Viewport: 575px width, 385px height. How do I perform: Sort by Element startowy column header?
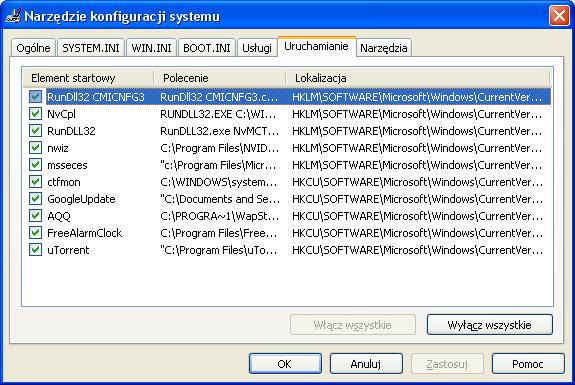coord(88,78)
